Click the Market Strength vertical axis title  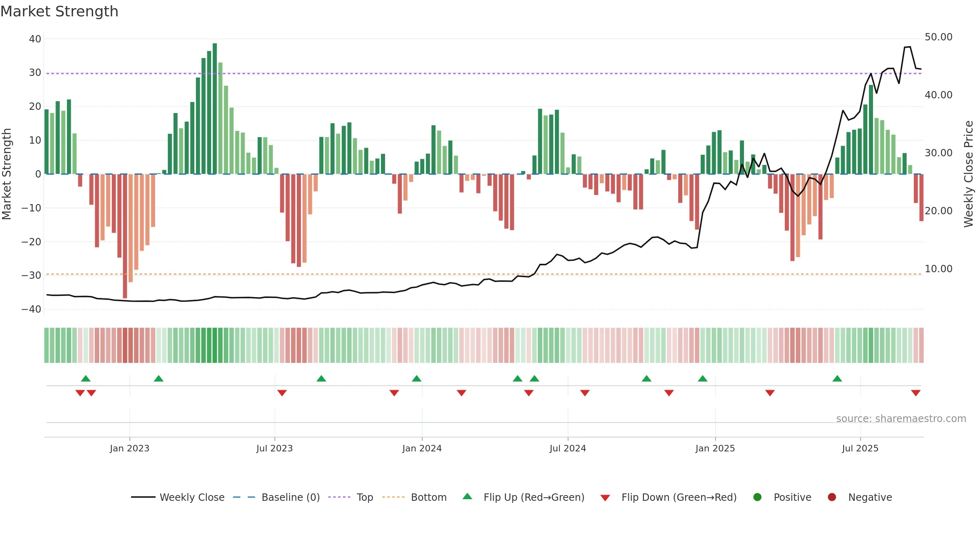7,174
